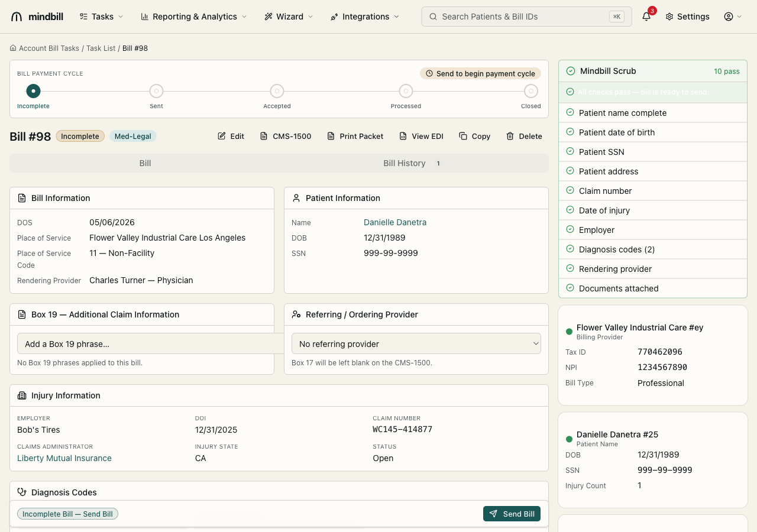This screenshot has height=532, width=757.
Task: Click the Employer pass check icon
Action: (570, 229)
